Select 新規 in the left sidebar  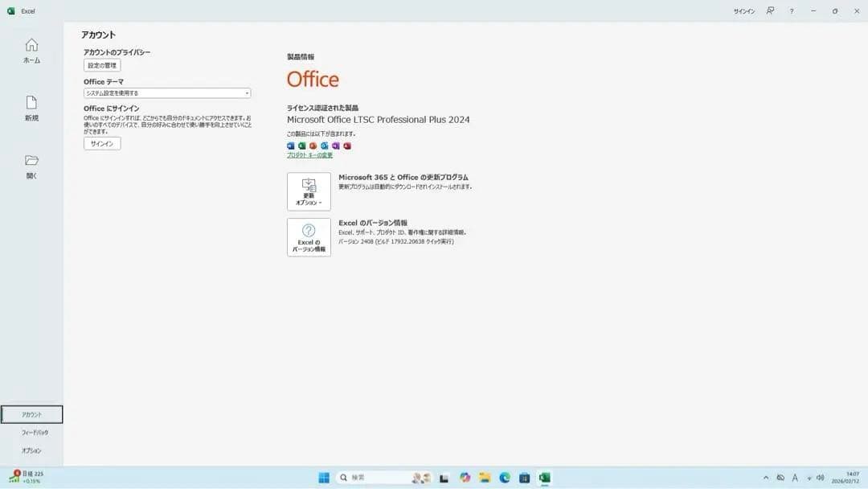pyautogui.click(x=31, y=108)
